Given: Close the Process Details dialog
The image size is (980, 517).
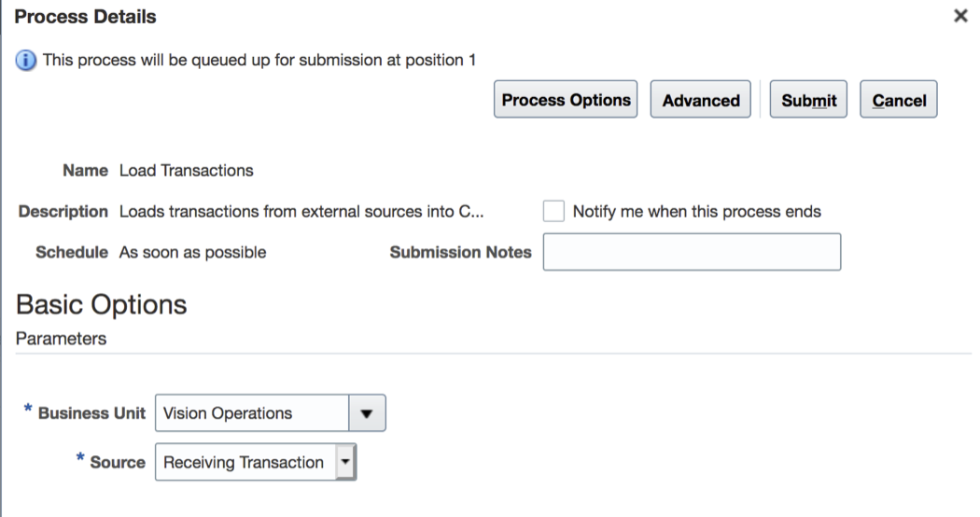Looking at the screenshot, I should [x=960, y=17].
